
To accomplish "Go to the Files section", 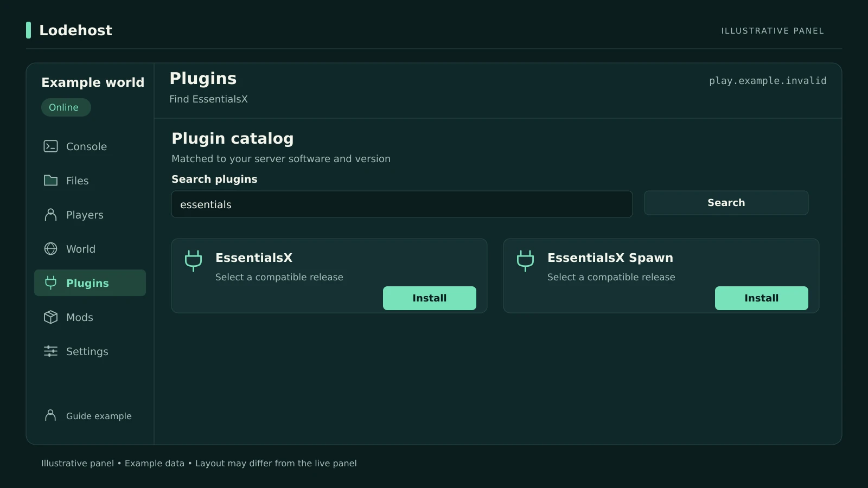I will pos(90,181).
